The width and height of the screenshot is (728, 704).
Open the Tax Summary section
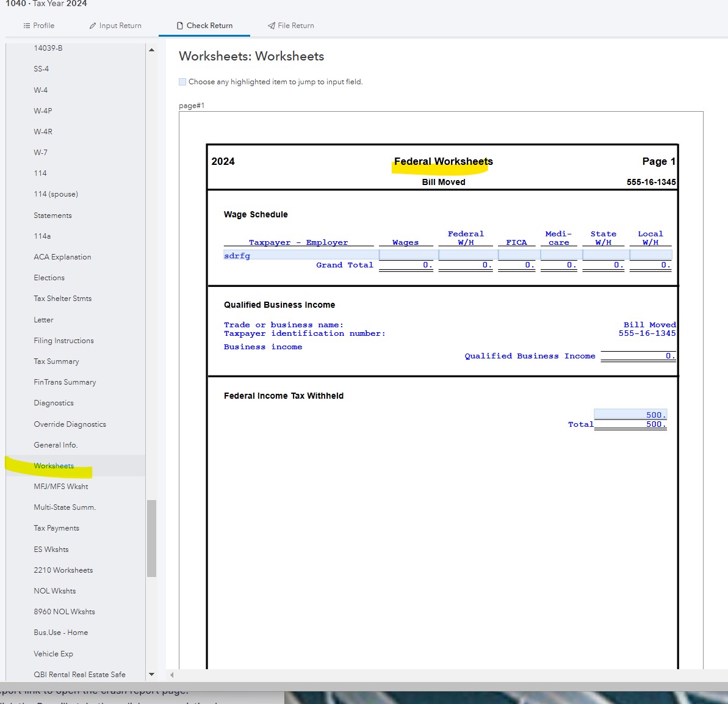(x=56, y=361)
